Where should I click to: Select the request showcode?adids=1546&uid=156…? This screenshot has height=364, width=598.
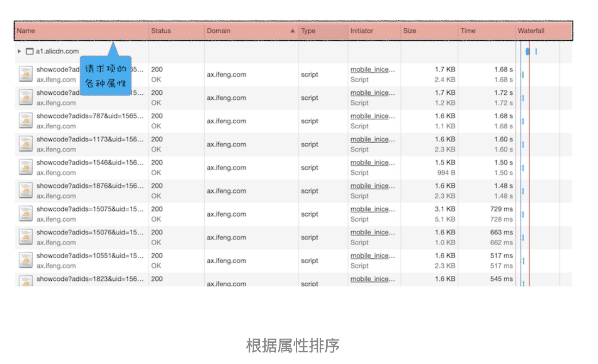pyautogui.click(x=90, y=163)
